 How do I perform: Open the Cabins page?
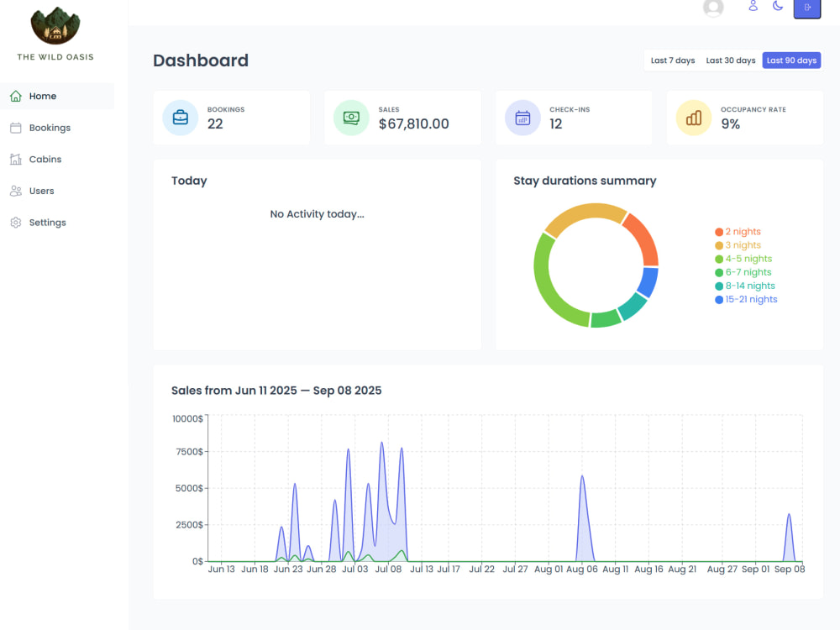coord(57,159)
